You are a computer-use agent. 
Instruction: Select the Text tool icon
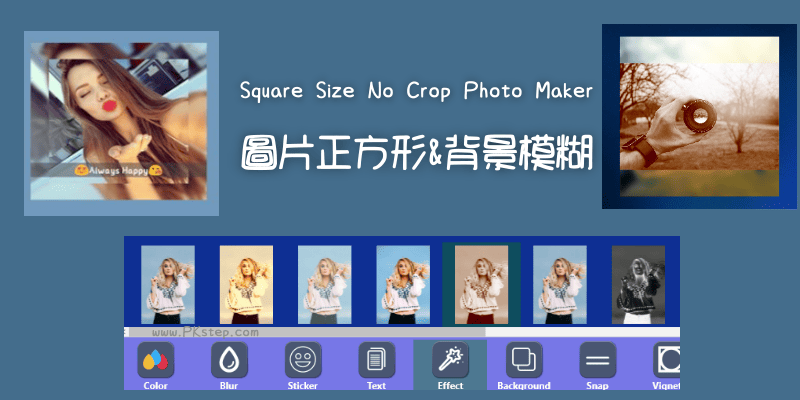(377, 360)
